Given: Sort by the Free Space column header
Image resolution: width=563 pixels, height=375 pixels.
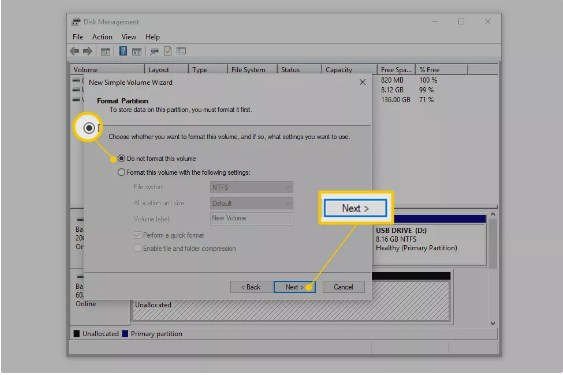Looking at the screenshot, I should (396, 70).
